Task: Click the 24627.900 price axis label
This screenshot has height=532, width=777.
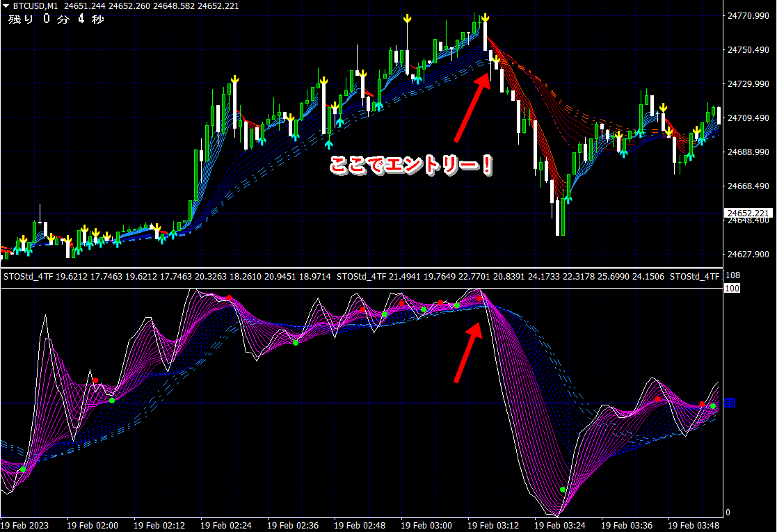Action: tap(748, 254)
